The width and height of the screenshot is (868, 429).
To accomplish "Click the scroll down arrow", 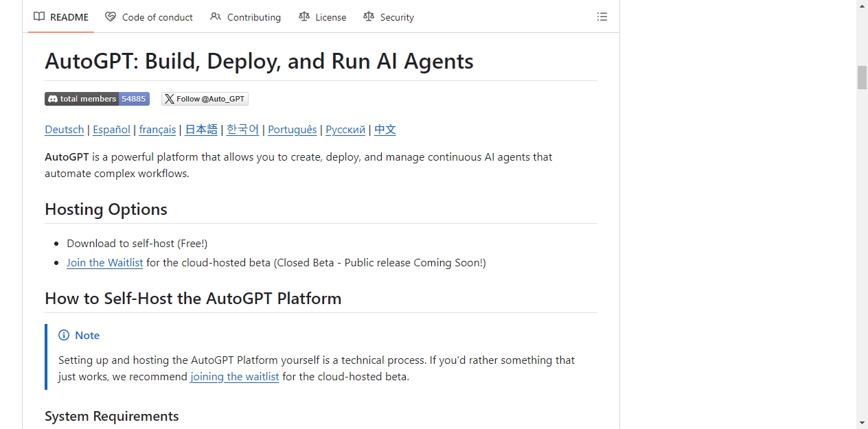I will (862, 423).
